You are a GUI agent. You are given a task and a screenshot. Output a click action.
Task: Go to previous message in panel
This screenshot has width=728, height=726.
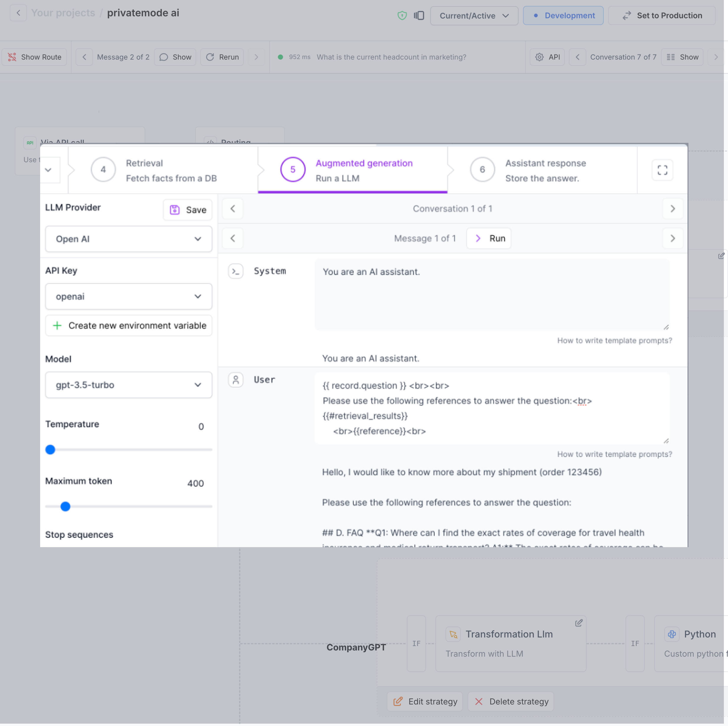[x=233, y=238]
